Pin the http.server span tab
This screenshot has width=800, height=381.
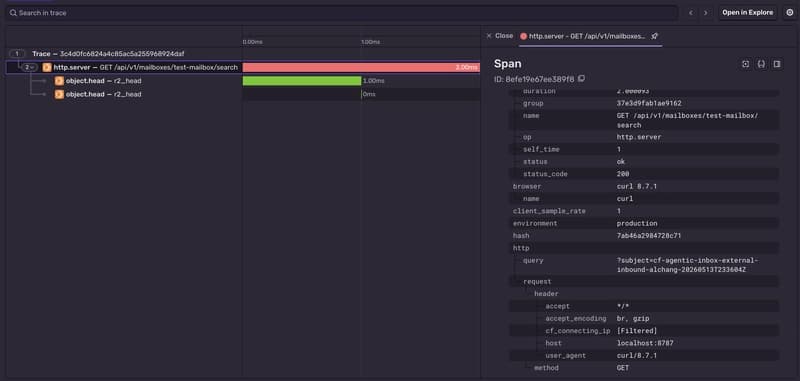(655, 36)
